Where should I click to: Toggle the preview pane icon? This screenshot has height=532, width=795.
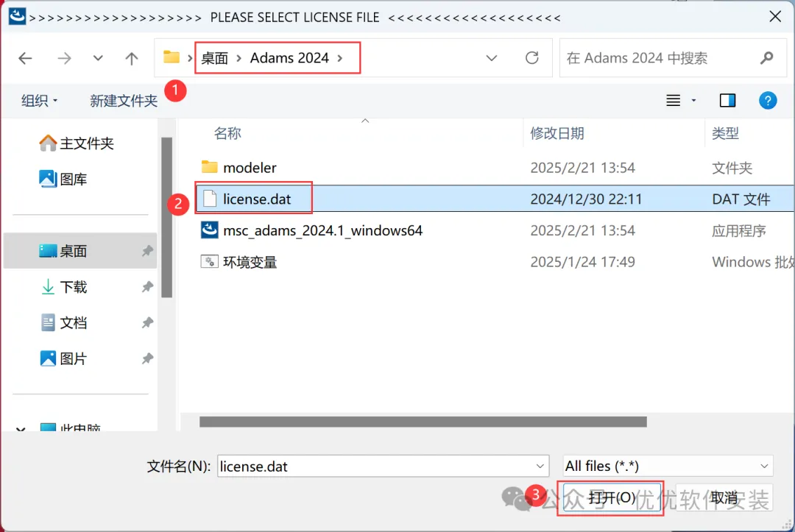tap(727, 100)
